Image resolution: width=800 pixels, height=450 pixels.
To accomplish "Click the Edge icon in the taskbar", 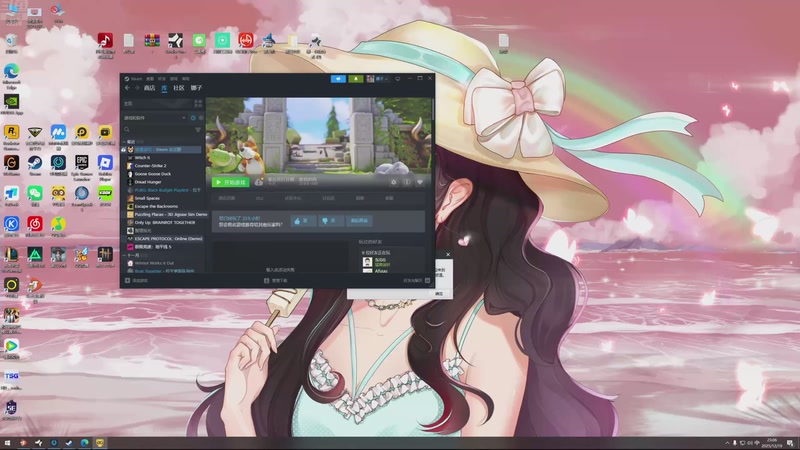I will [84, 443].
